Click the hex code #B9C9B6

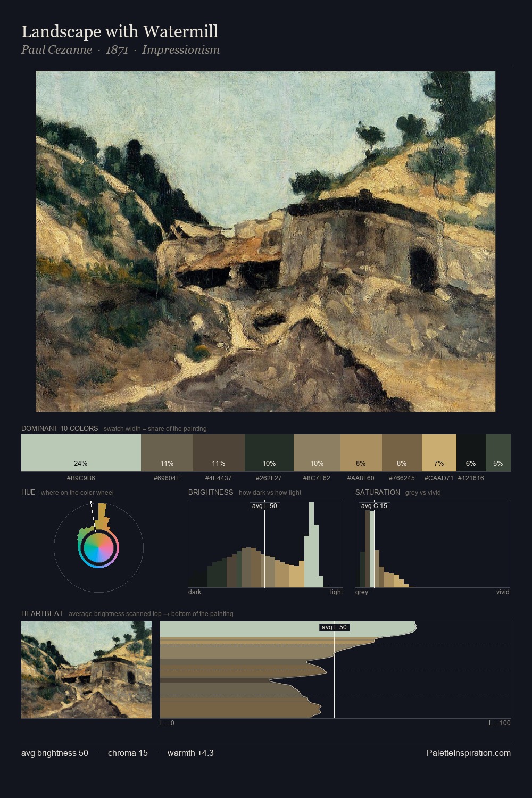pyautogui.click(x=81, y=478)
